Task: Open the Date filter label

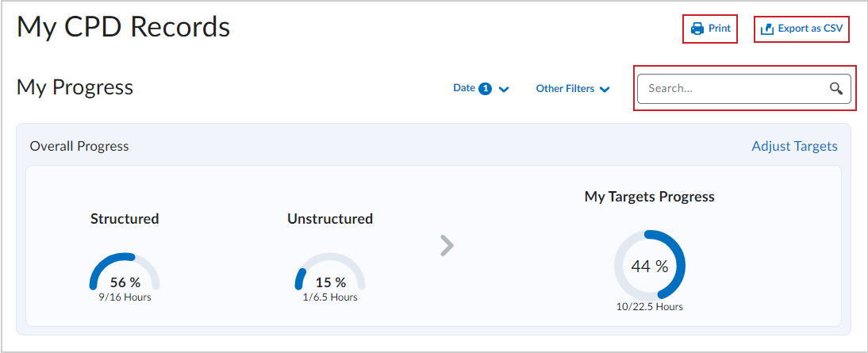Action: click(464, 88)
